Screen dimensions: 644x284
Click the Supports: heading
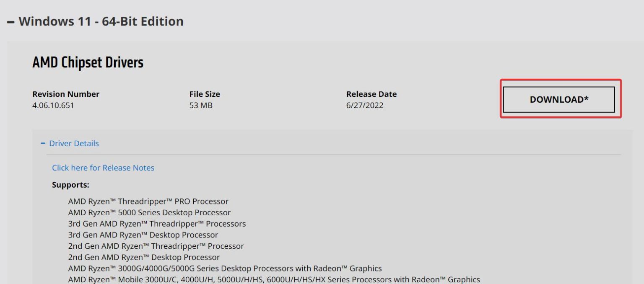[x=70, y=185]
